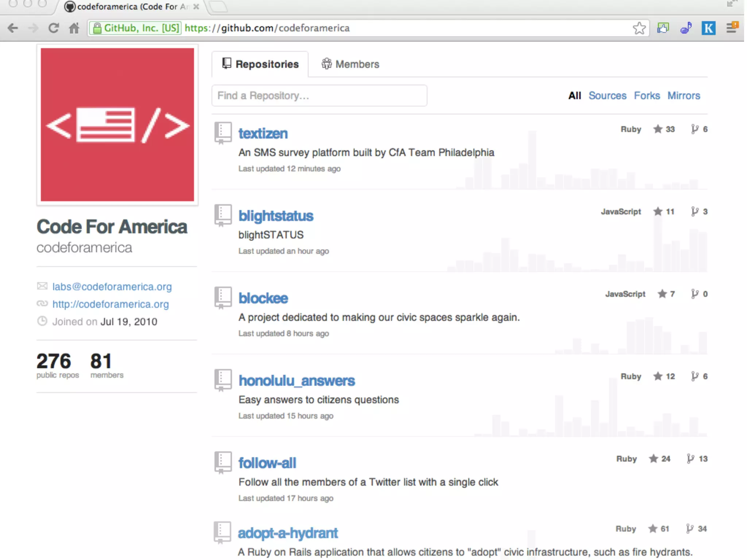Click the browser back arrow
Screen dimensions: 747x560
pos(13,28)
